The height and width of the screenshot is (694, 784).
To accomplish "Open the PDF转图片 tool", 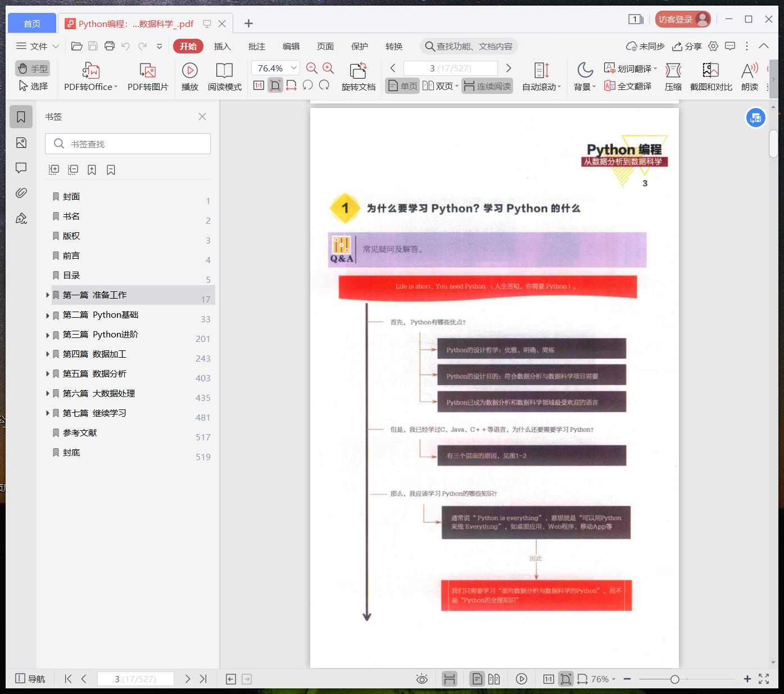I will (x=148, y=76).
